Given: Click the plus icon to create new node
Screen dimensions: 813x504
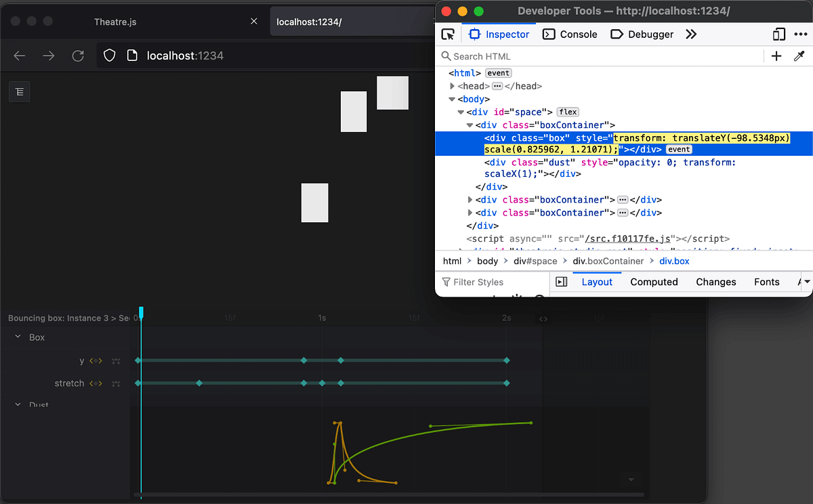Looking at the screenshot, I should click(x=776, y=56).
